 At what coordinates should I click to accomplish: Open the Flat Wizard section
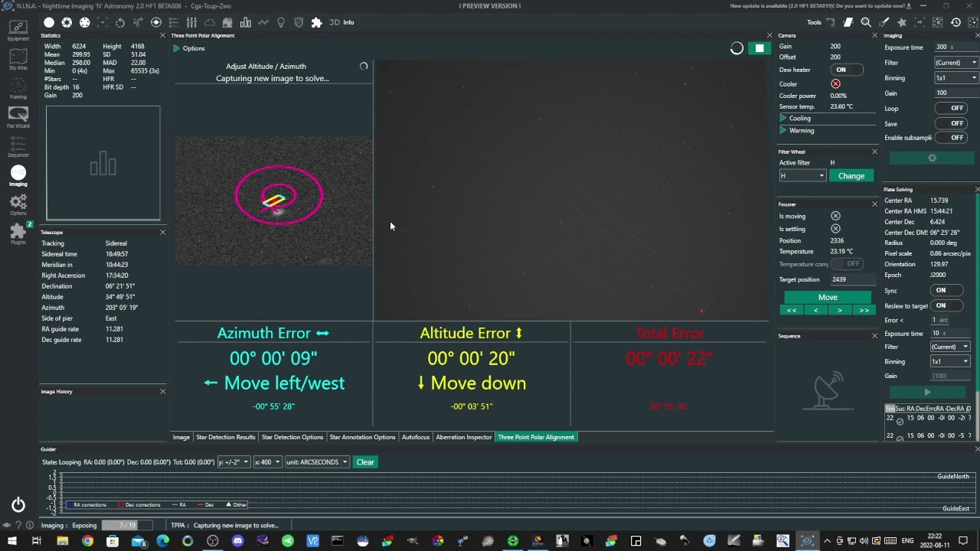pos(18,118)
